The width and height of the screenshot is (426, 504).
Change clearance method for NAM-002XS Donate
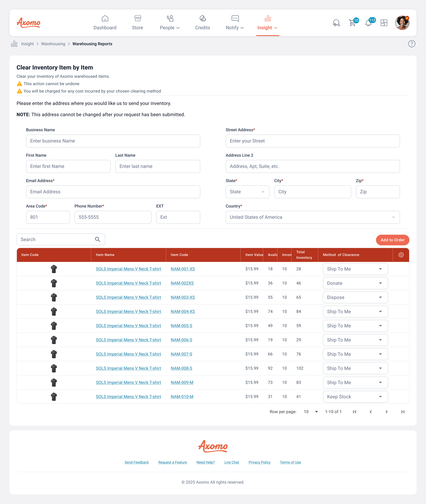click(355, 283)
